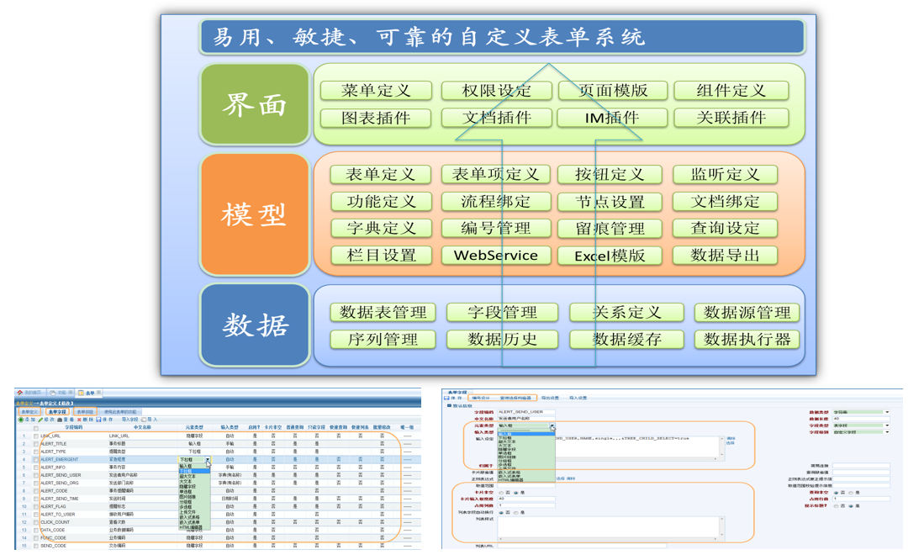924x560 pixels.
Task: Toggle the select-all header checkbox in field table
Action: (36, 428)
